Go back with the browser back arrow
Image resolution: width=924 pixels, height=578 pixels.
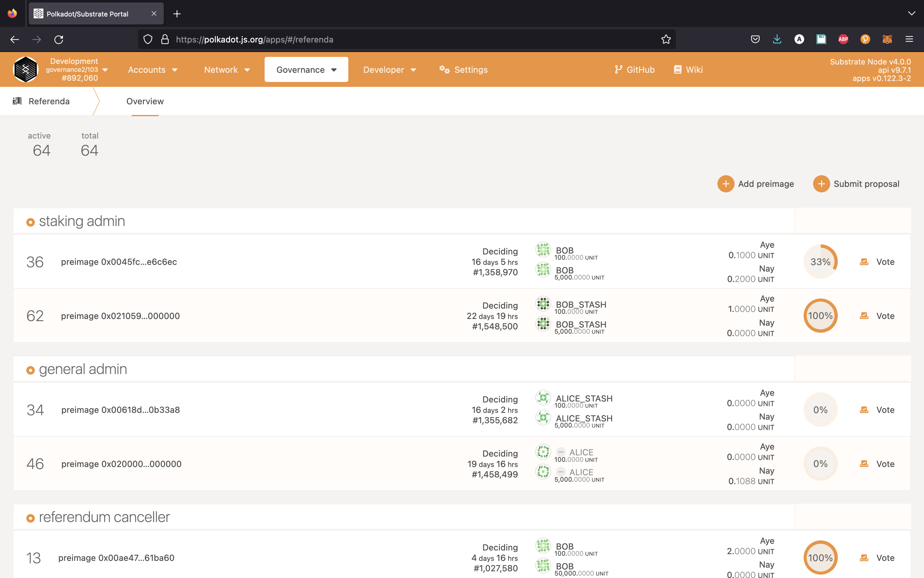[x=14, y=39]
